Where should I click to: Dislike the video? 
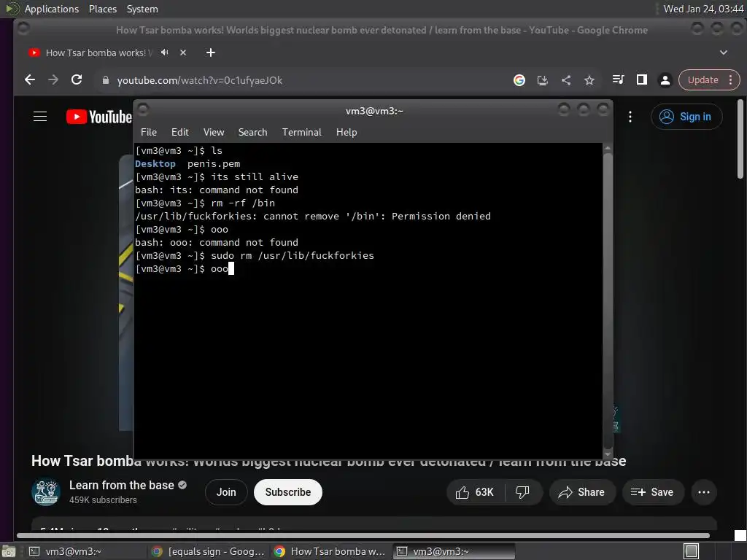[523, 492]
